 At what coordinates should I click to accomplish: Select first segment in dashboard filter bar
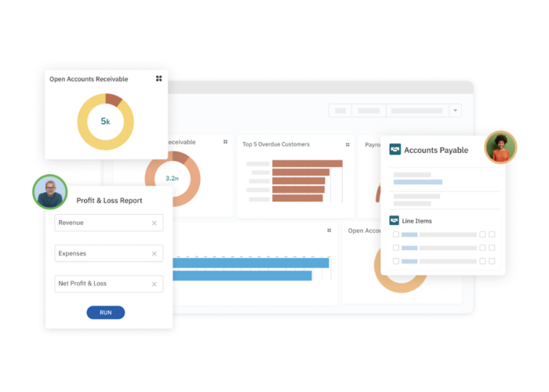point(340,111)
